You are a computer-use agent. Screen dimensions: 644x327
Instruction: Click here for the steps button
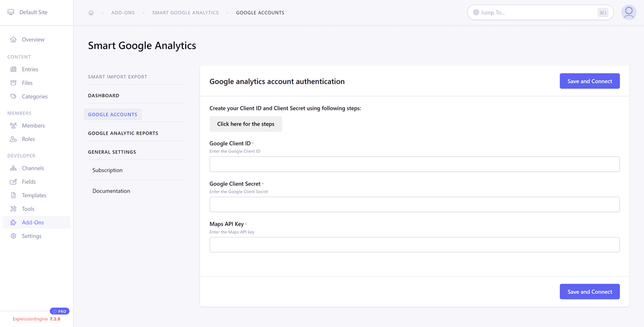(246, 124)
